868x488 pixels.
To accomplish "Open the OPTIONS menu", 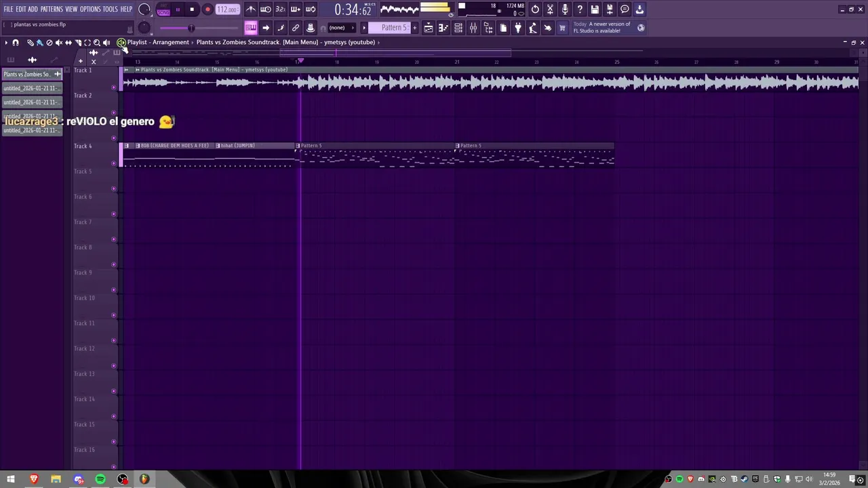I will click(x=90, y=9).
